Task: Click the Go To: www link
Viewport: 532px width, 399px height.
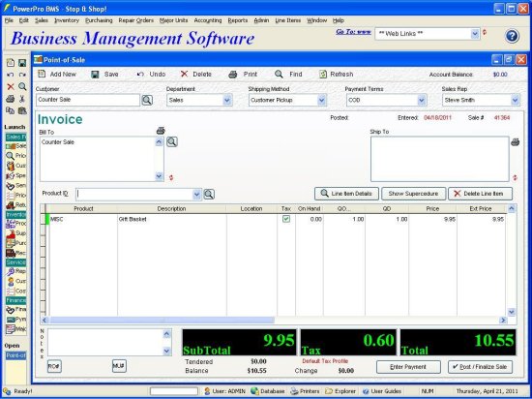Action: 353,32
